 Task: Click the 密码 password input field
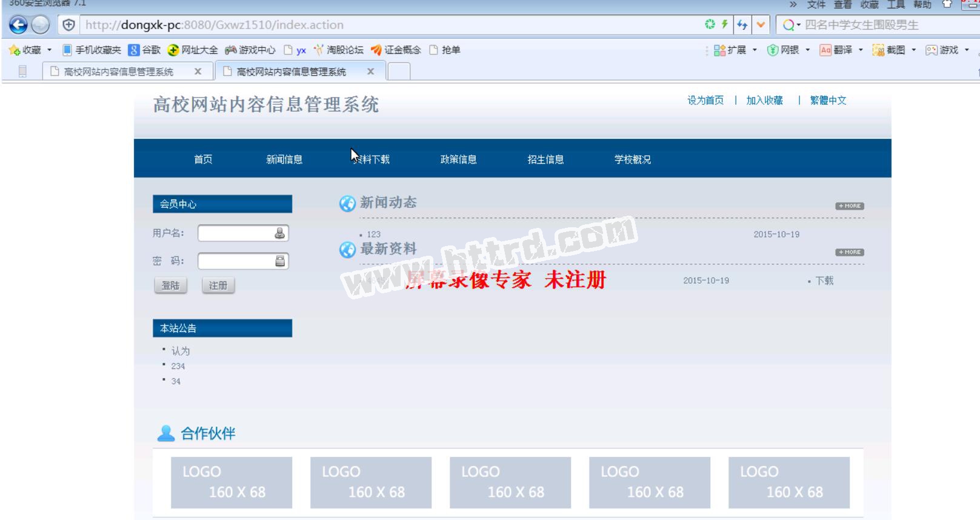pyautogui.click(x=243, y=261)
